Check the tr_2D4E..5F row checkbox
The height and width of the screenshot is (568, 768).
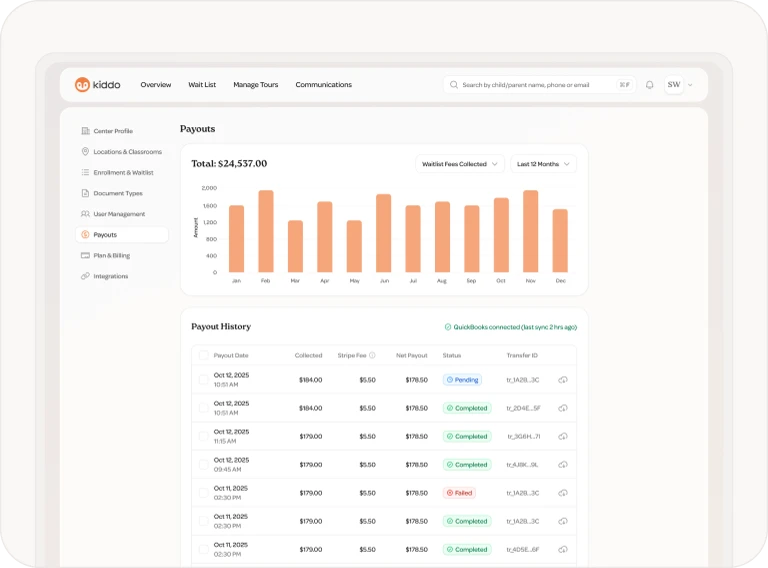point(204,408)
